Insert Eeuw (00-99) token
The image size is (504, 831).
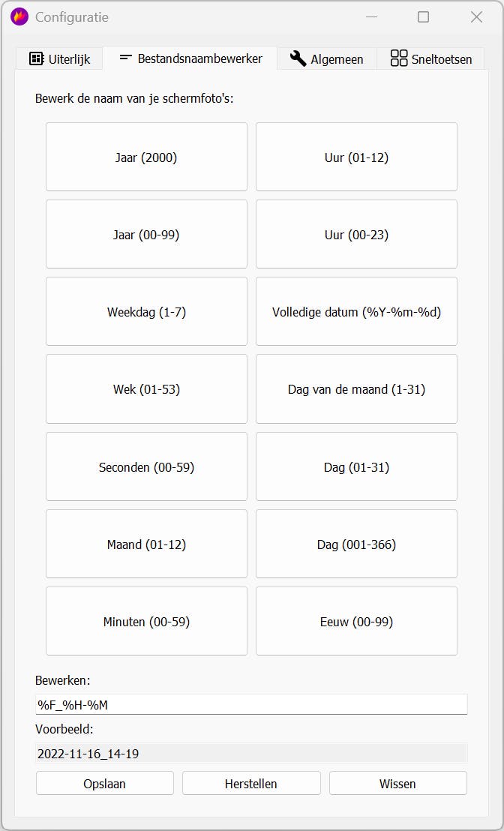(356, 622)
